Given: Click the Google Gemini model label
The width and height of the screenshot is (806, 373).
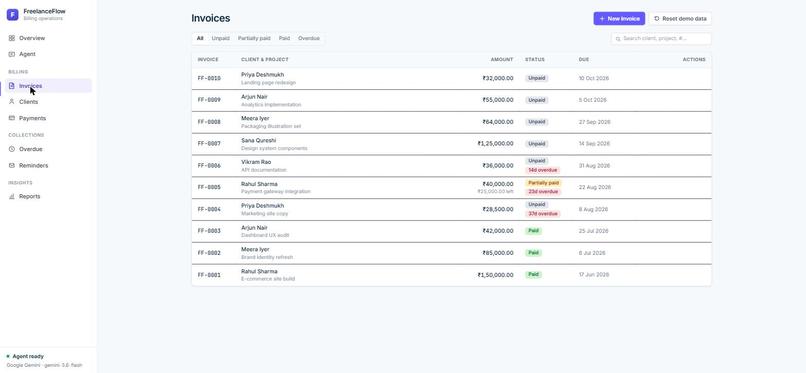Looking at the screenshot, I should pos(44,365).
